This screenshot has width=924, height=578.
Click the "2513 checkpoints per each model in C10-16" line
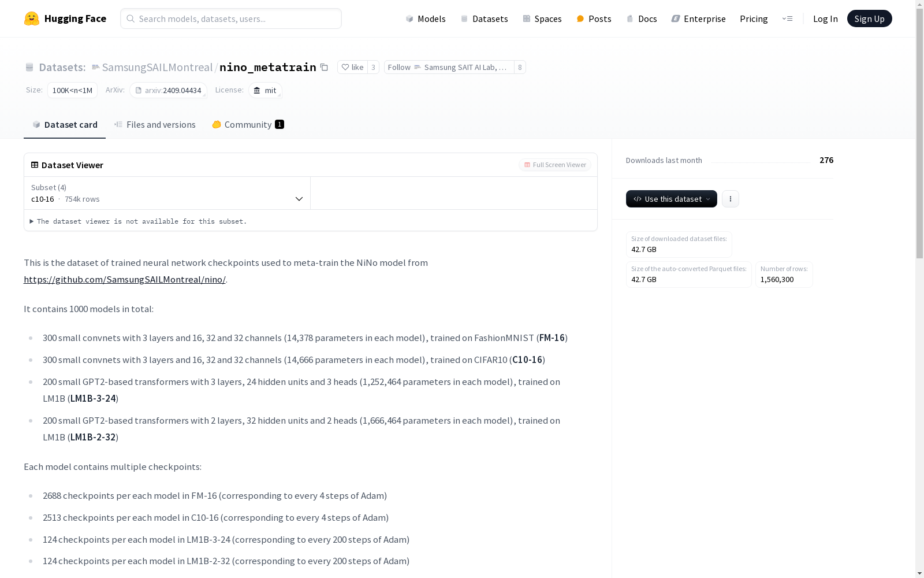[215, 517]
